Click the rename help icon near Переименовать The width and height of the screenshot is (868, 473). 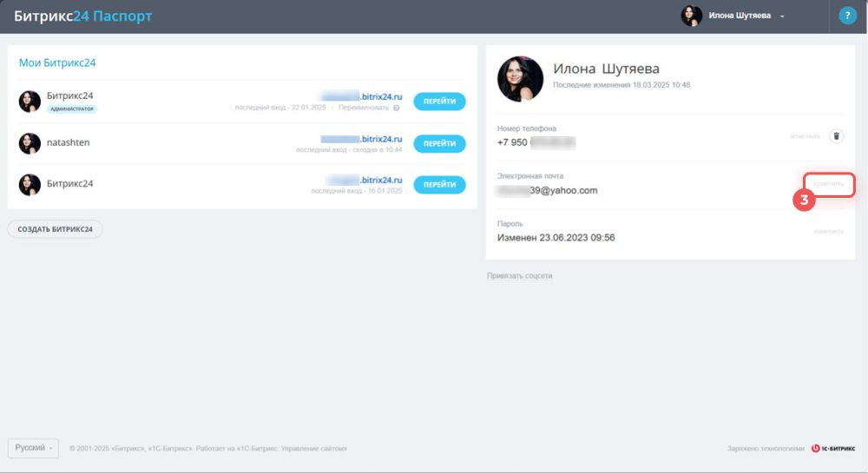click(397, 108)
